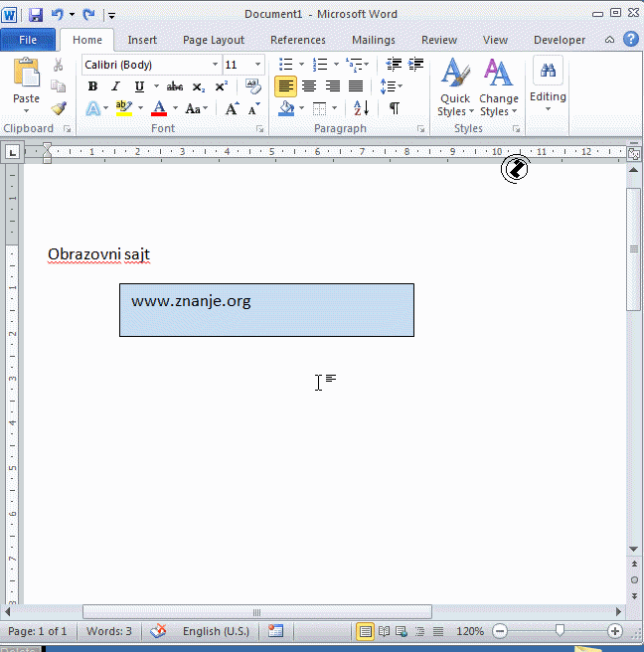Apply Italic formatting
644x652 pixels.
(x=115, y=86)
